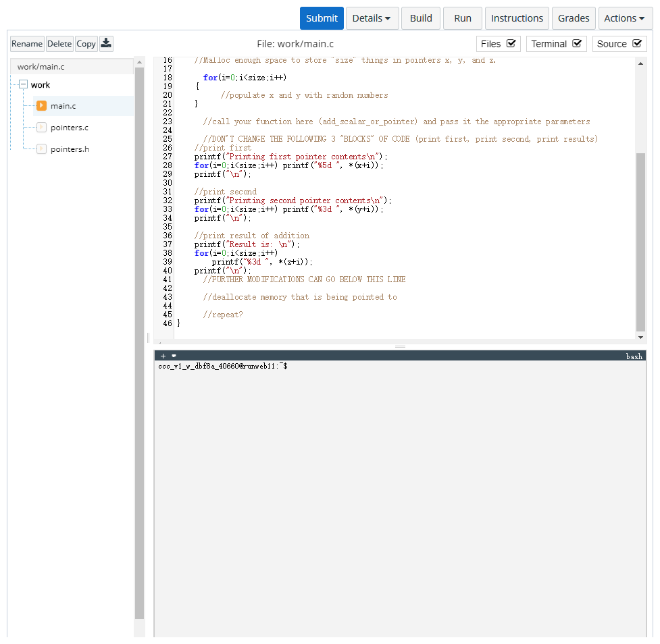The height and width of the screenshot is (644, 660).
Task: Open the Instructions page
Action: coord(517,18)
